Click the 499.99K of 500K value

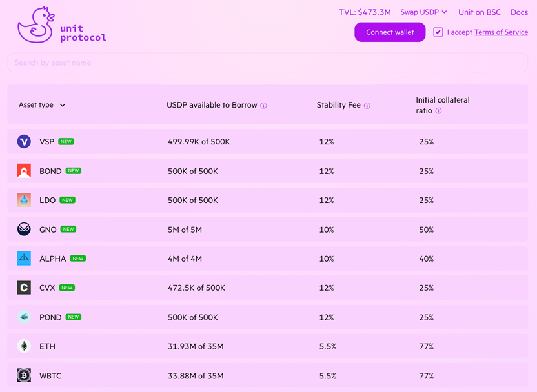tap(199, 142)
